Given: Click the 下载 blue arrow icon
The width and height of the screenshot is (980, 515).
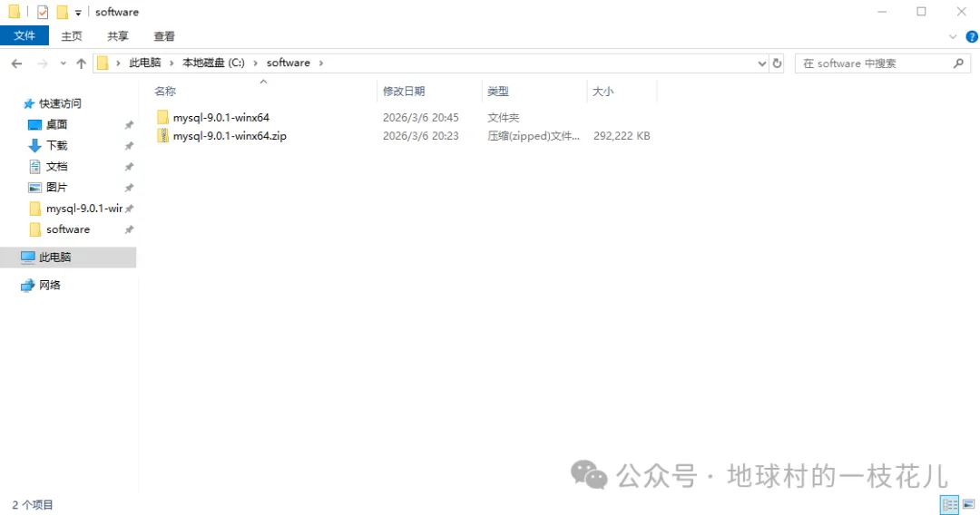Looking at the screenshot, I should 35,145.
